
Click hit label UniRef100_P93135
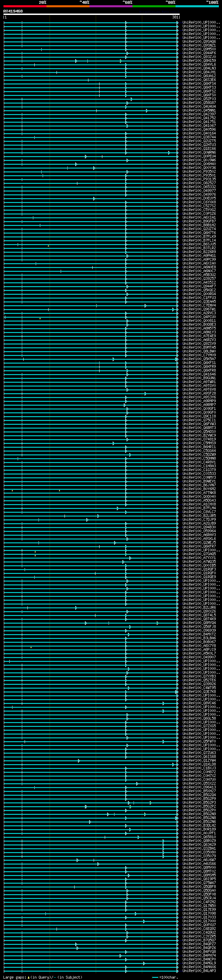(x=199, y=180)
